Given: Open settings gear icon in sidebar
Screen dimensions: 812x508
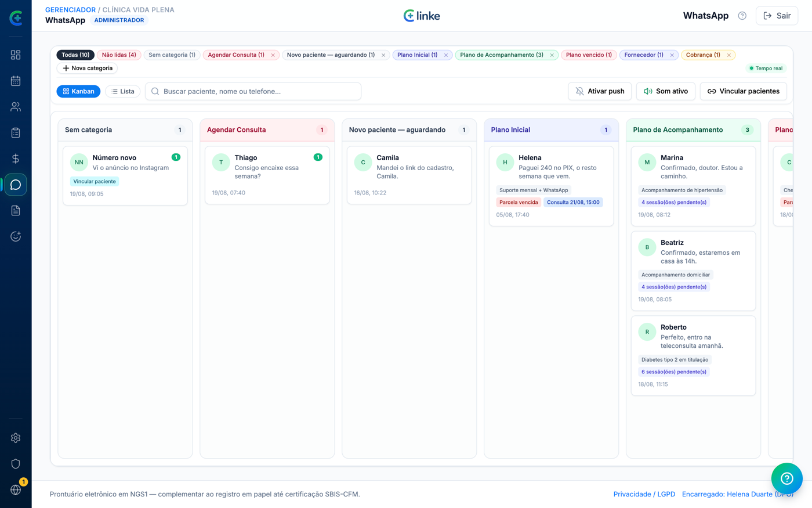Looking at the screenshot, I should click(16, 438).
